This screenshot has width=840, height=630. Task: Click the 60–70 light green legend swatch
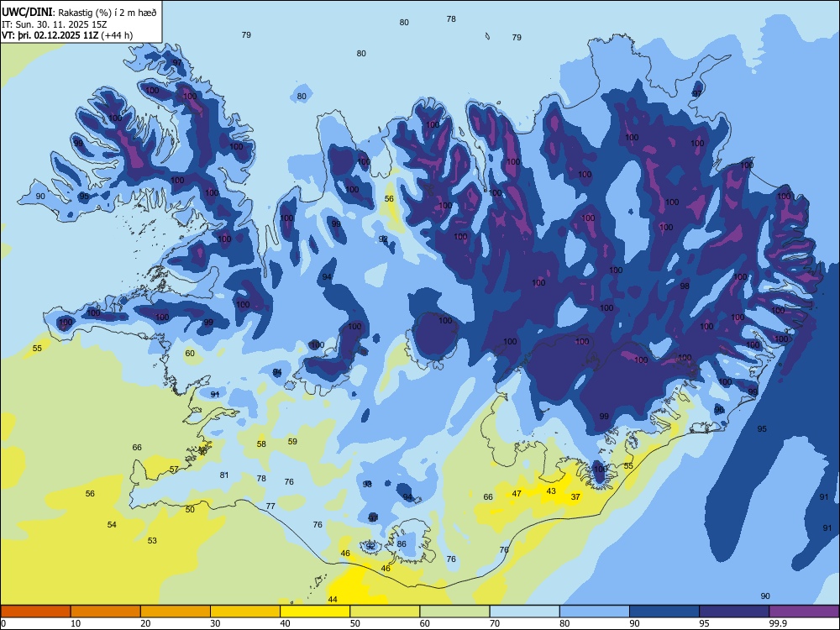[454, 612]
